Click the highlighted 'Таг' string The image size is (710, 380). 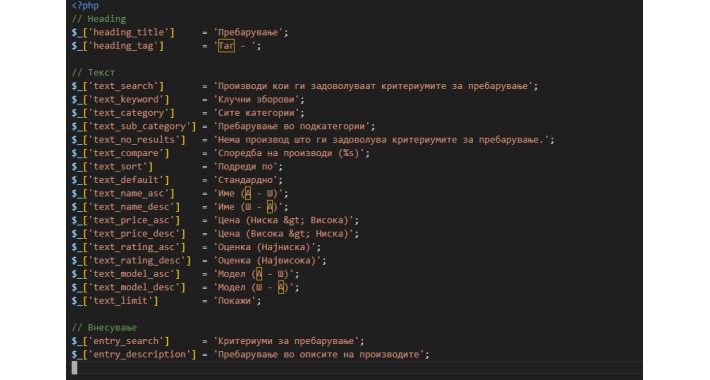coord(226,46)
